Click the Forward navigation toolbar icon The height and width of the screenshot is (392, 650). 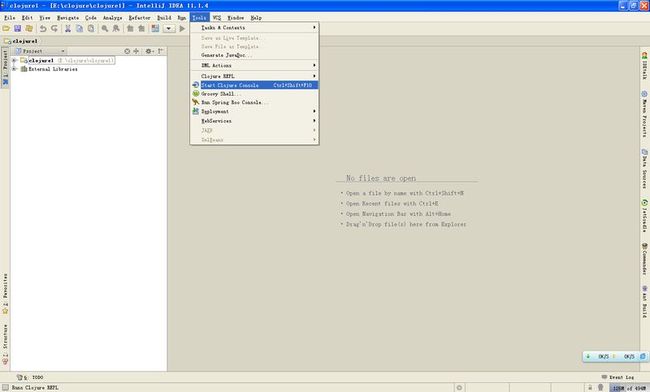141,29
